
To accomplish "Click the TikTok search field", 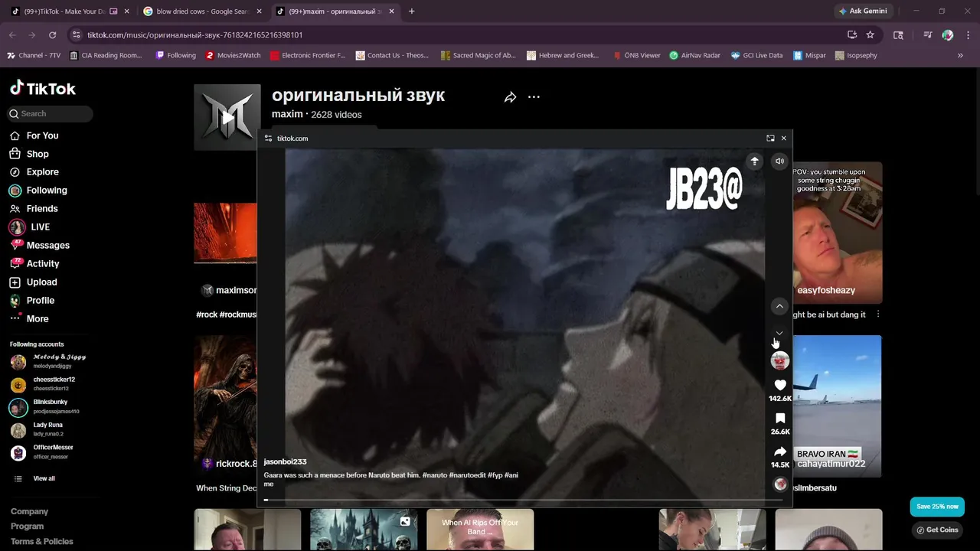I will pyautogui.click(x=51, y=114).
